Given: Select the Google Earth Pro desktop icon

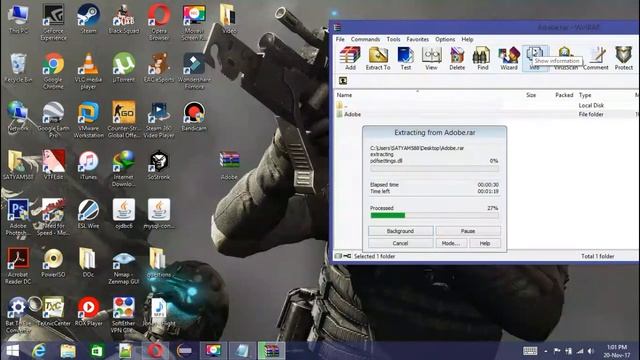Looking at the screenshot, I should pos(53,120).
